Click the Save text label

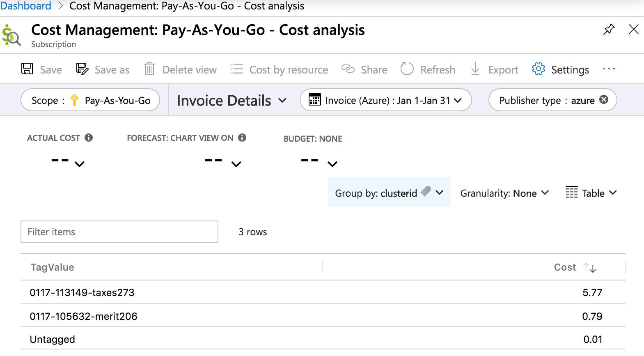click(51, 70)
